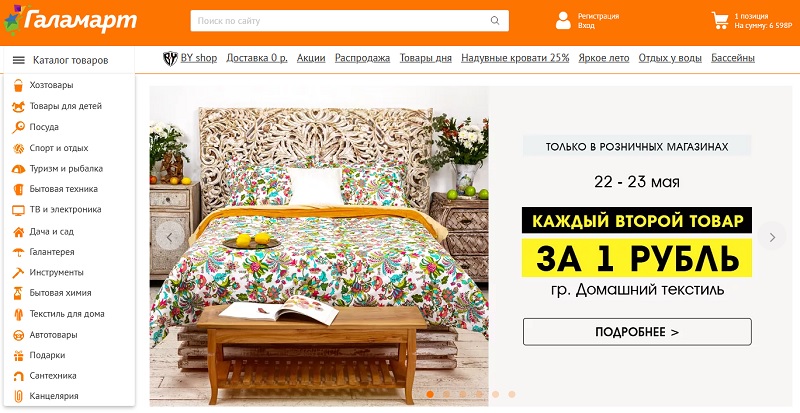Image resolution: width=800 pixels, height=413 pixels.
Task: Click the ТВ и электроника monitor icon
Action: pos(18,210)
